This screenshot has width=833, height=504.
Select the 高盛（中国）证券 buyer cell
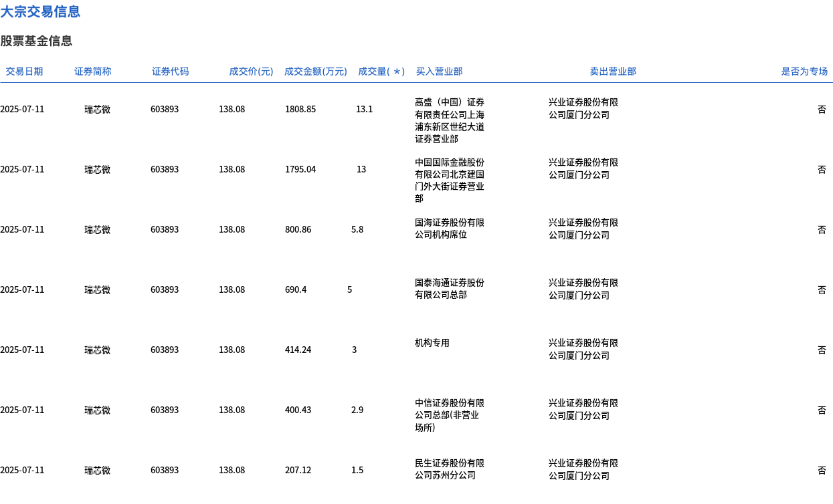[x=450, y=120]
